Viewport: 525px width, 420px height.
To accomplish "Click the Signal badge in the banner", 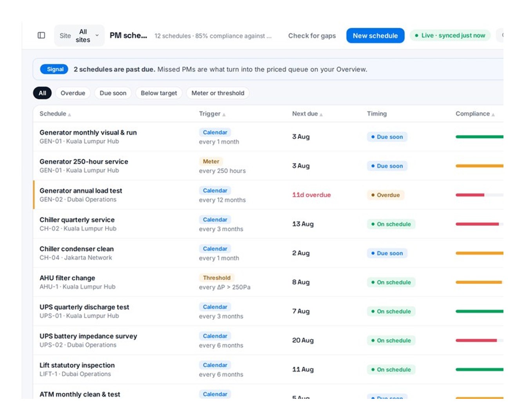I will [x=54, y=69].
